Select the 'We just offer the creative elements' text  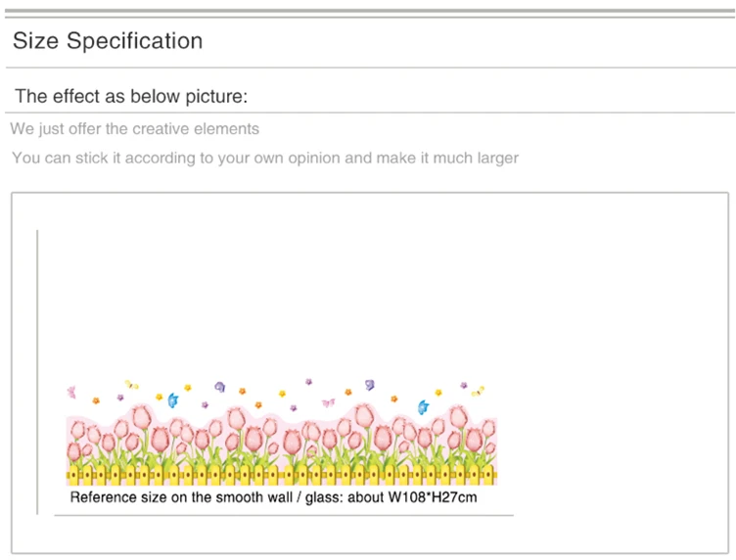[x=135, y=128]
